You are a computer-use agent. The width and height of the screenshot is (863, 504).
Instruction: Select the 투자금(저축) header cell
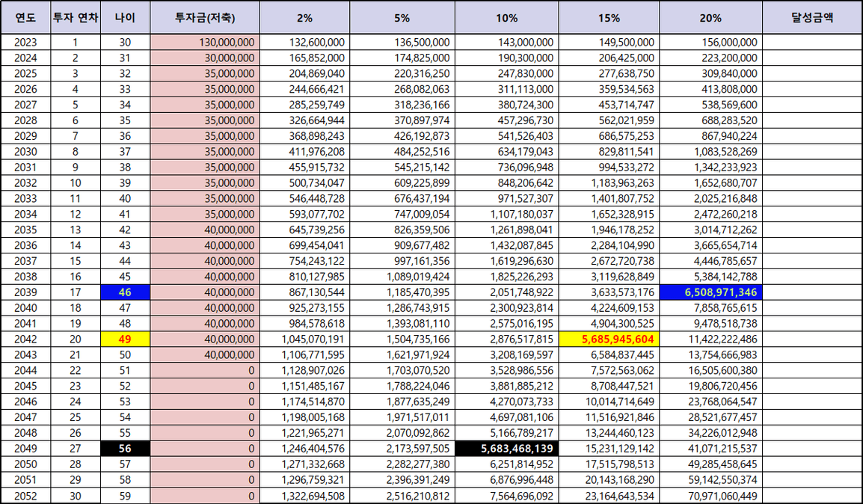coord(204,17)
